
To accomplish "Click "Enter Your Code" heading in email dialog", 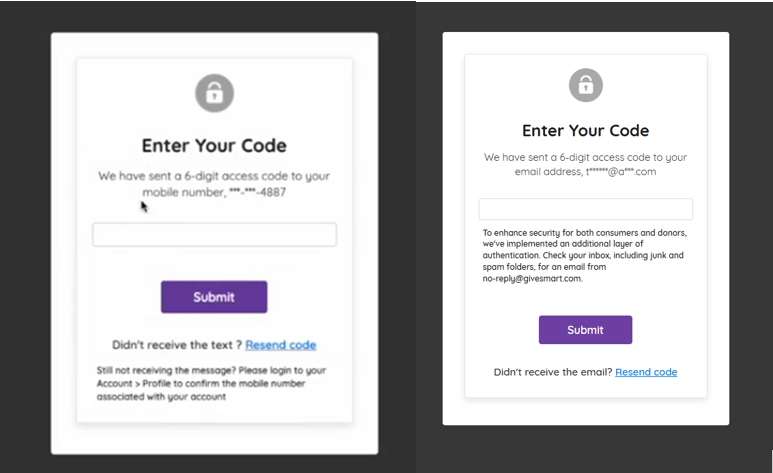I will click(x=585, y=131).
